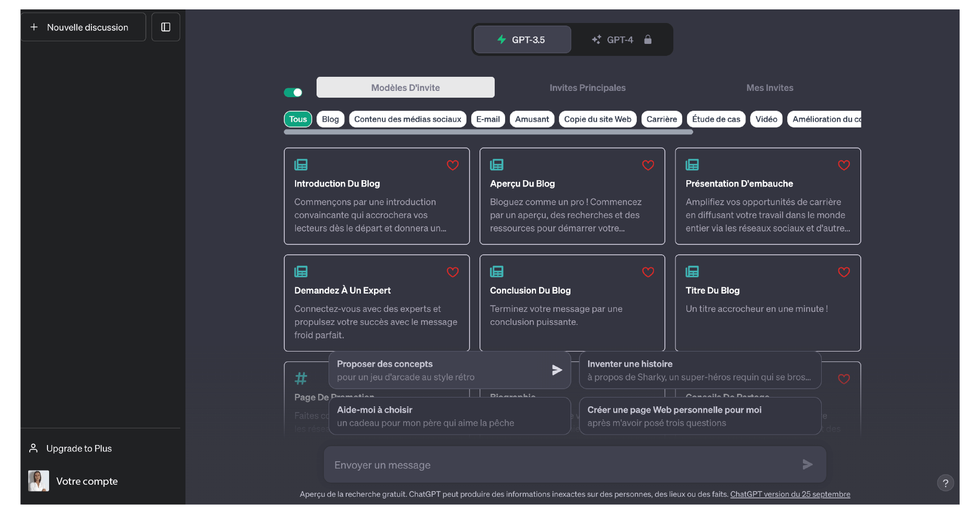Switch to Mes Invites tab

(769, 88)
